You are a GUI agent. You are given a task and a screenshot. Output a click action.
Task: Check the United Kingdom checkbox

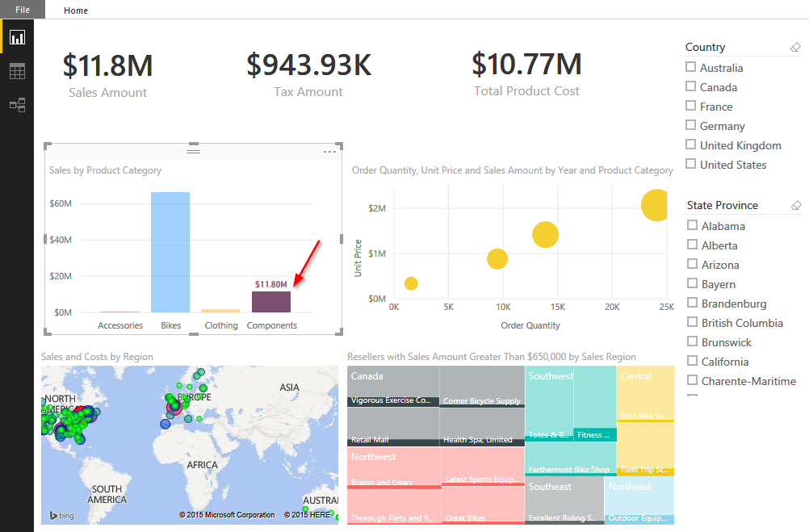[x=692, y=145]
